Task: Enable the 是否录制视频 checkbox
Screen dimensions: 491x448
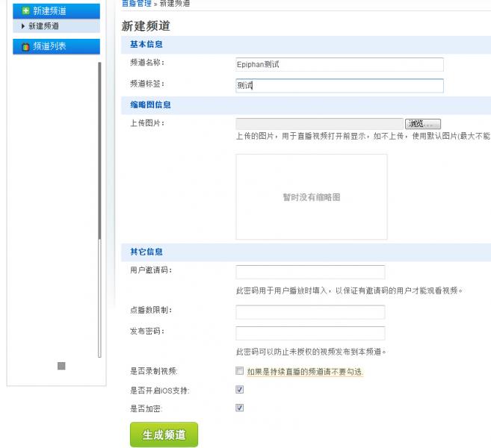Action: click(x=239, y=370)
